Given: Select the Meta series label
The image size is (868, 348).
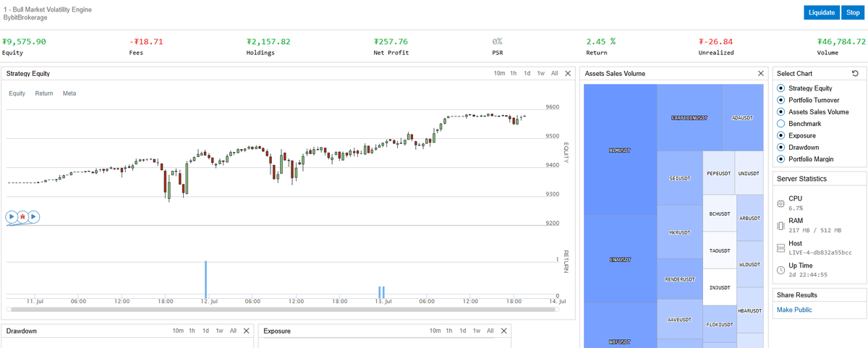Looking at the screenshot, I should click(69, 93).
